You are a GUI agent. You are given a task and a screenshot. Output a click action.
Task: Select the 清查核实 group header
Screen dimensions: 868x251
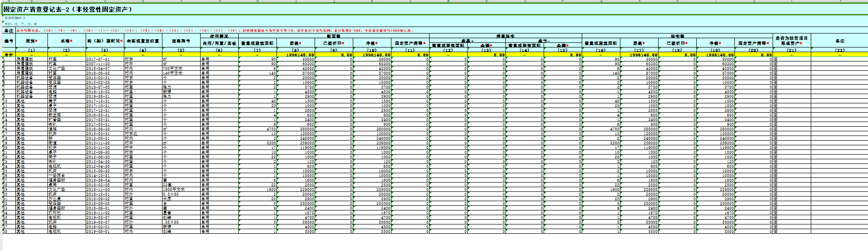pos(505,36)
